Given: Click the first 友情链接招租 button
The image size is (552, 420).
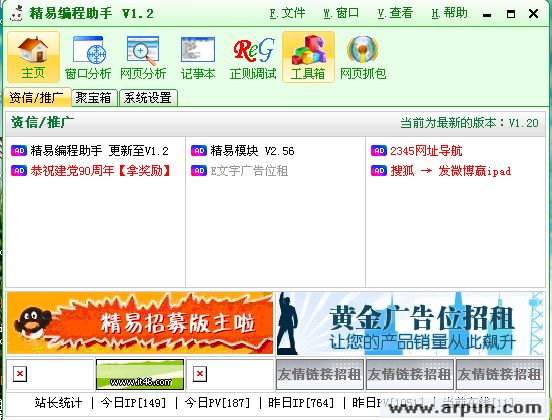Looking at the screenshot, I should (x=320, y=374).
